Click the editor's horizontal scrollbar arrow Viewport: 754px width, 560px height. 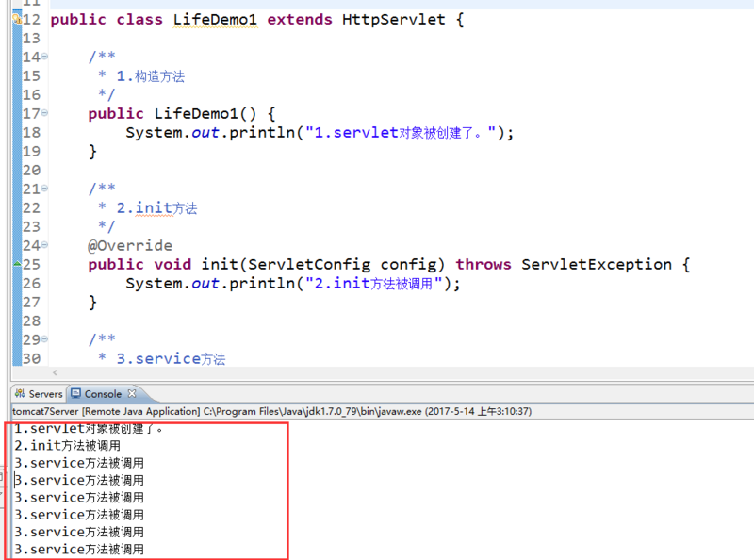(x=54, y=373)
